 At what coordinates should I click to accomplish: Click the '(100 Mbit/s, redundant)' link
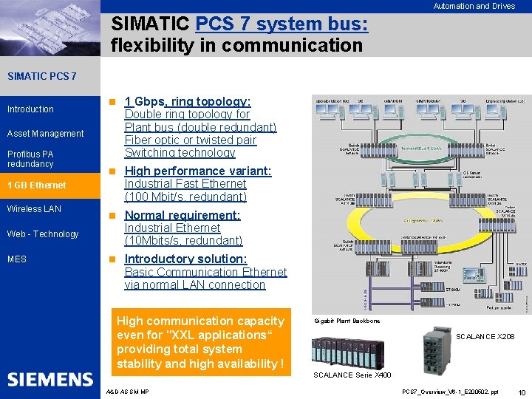(x=185, y=197)
